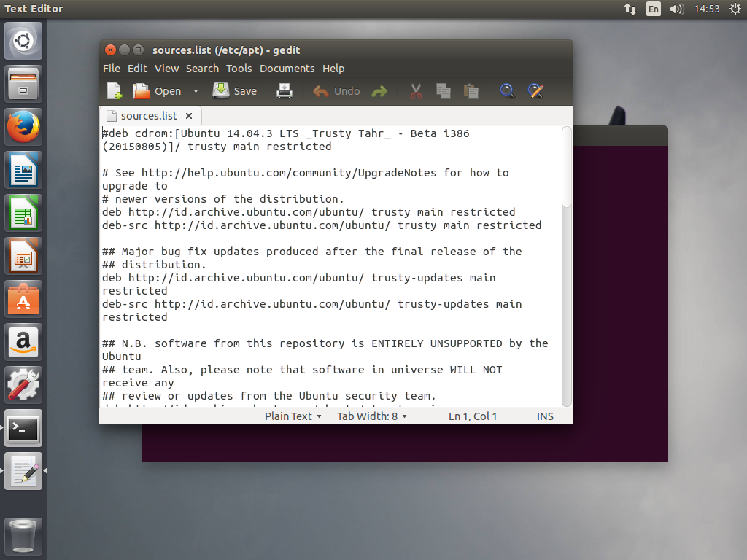The width and height of the screenshot is (747, 560).
Task: Click the Ln 1, Col 1 indicator
Action: [473, 416]
